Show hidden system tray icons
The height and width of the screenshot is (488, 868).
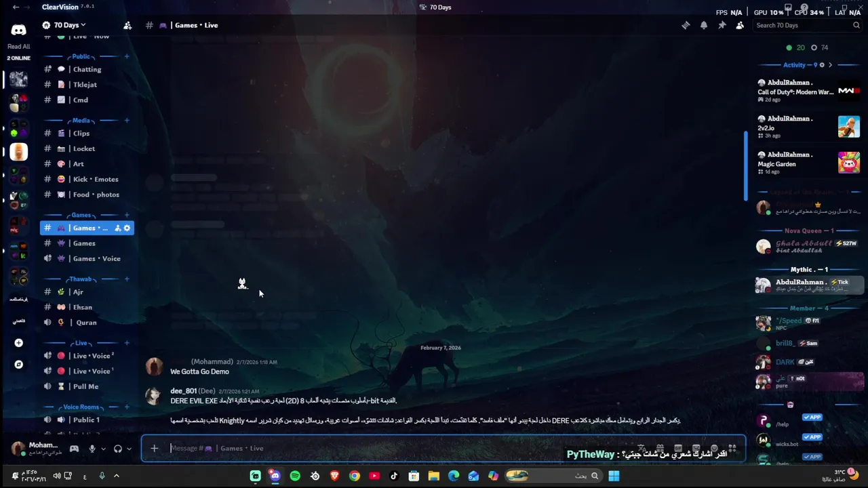116,476
